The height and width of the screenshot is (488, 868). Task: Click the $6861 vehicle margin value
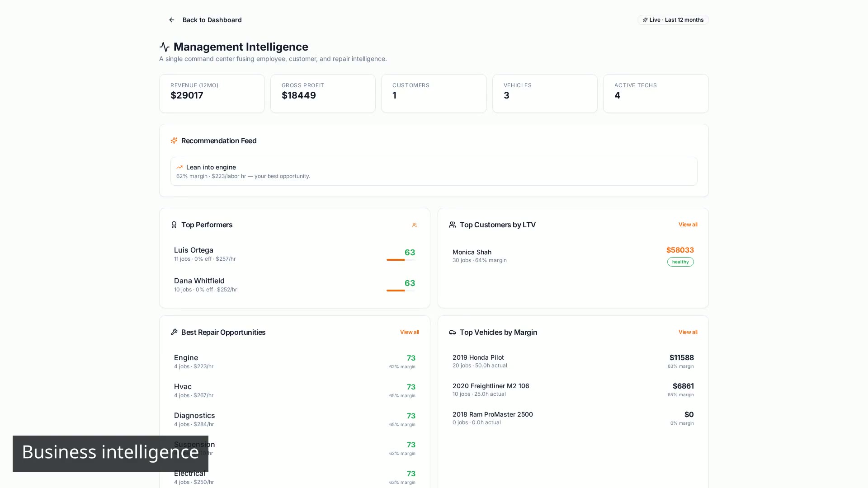683,386
